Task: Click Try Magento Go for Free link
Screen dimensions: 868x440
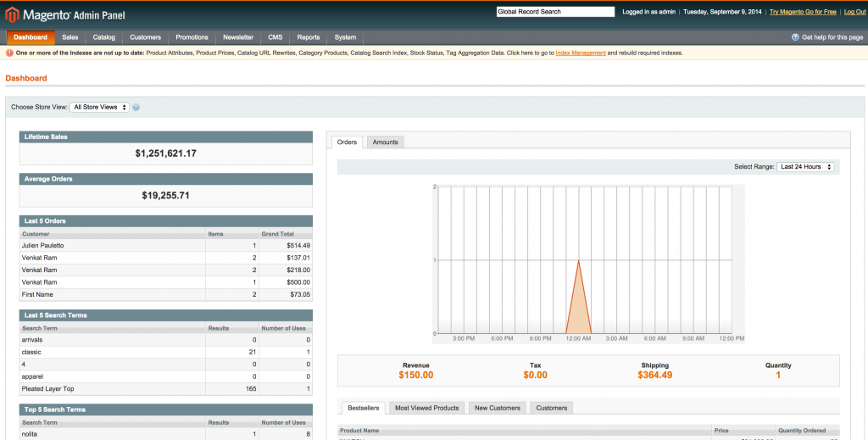Action: (x=803, y=12)
